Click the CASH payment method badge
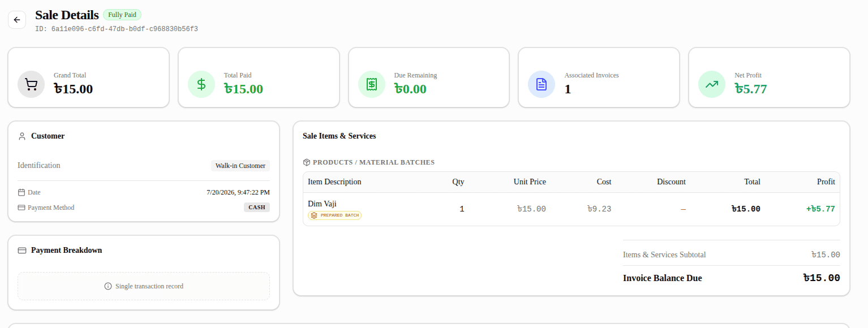The height and width of the screenshot is (328, 868). click(257, 207)
